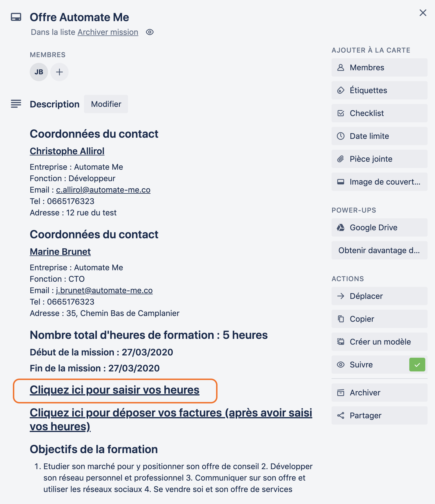Open the Déplacer move action
435x504 pixels.
point(379,296)
